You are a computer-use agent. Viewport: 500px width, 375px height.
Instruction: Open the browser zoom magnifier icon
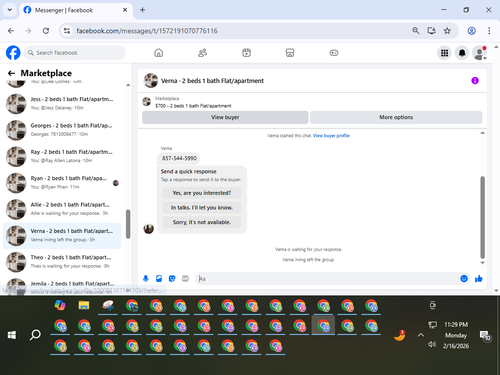(x=415, y=31)
